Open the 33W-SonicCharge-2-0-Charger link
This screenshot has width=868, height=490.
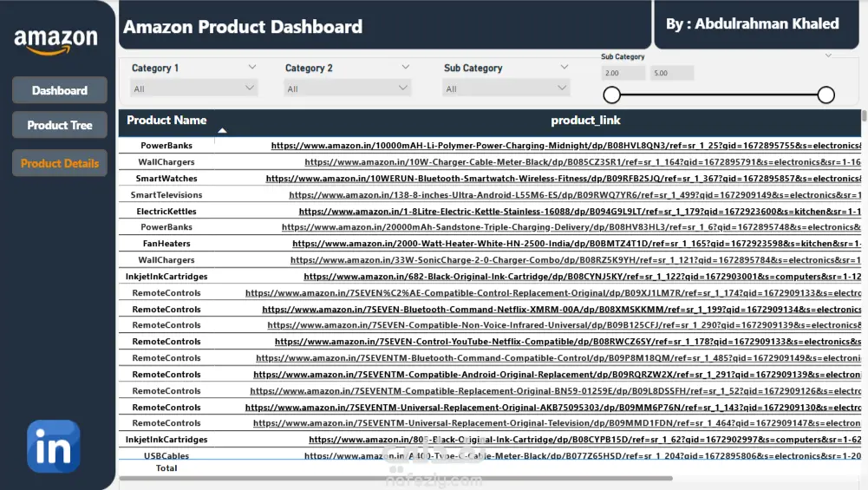coord(576,260)
